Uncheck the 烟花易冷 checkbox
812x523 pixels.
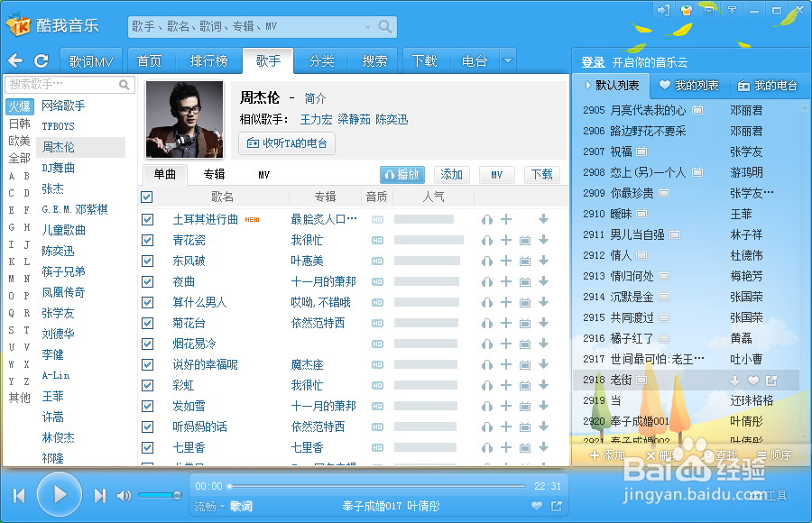click(148, 344)
